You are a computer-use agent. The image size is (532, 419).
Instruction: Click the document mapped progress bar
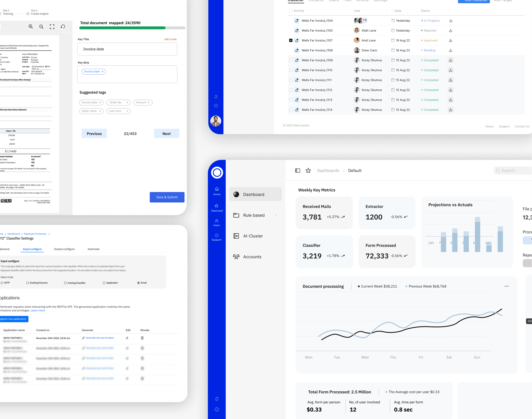(132, 28)
